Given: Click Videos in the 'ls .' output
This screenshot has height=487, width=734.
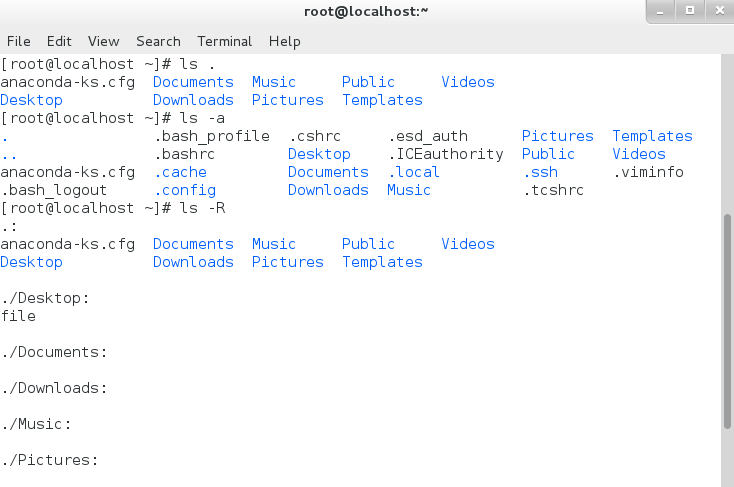Looking at the screenshot, I should tap(468, 82).
